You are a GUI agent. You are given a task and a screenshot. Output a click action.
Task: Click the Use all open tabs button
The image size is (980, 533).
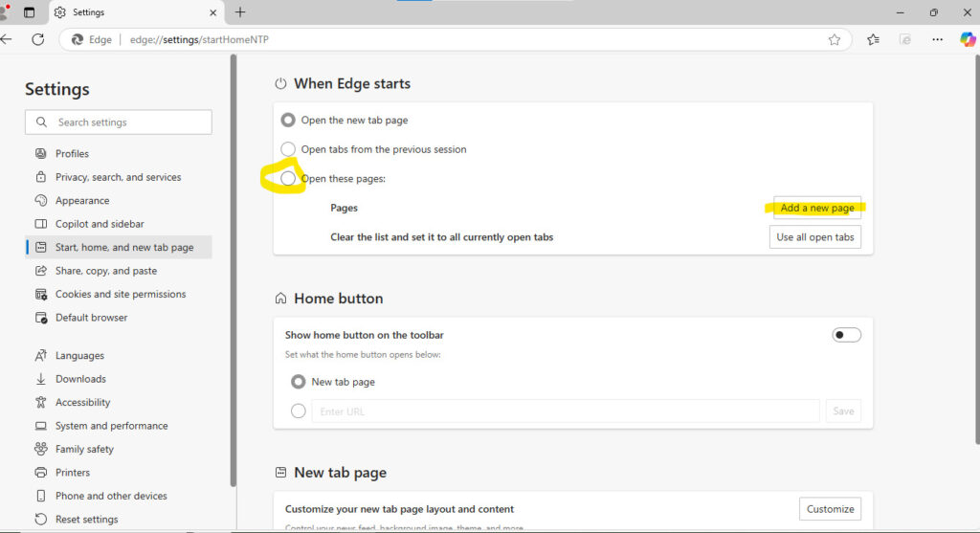pyautogui.click(x=815, y=236)
